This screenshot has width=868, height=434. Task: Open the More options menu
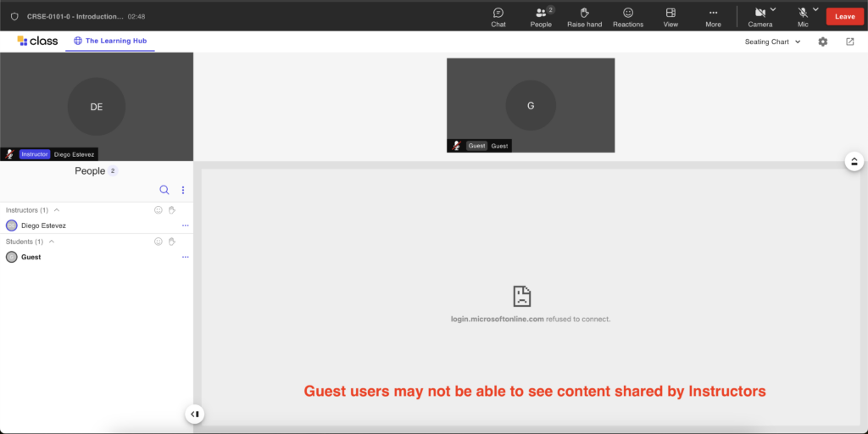[x=713, y=17]
